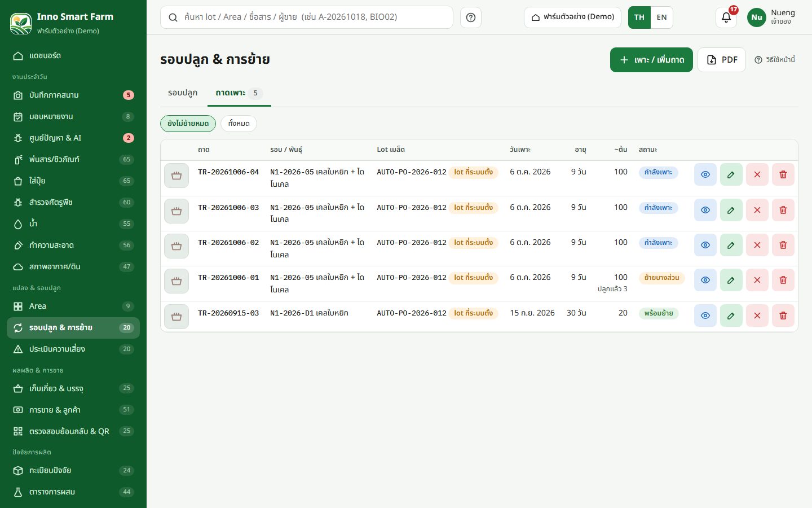Export the list with PDF button
The height and width of the screenshot is (508, 812).
(x=722, y=60)
